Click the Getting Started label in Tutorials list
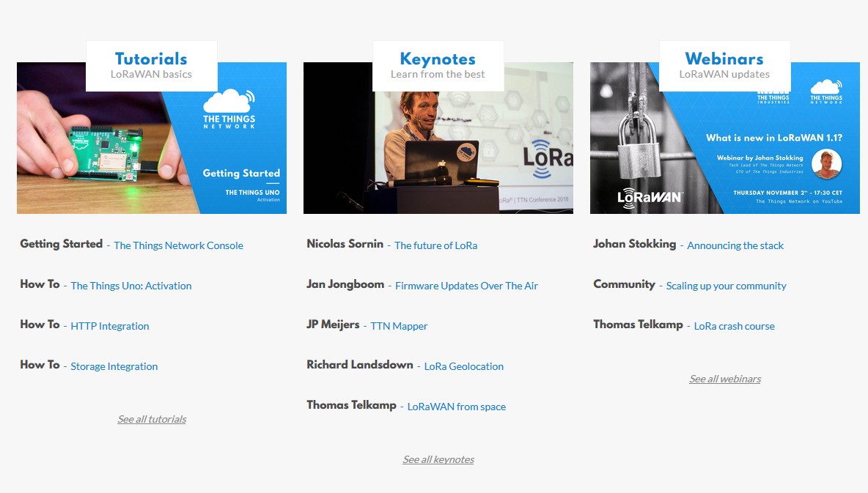This screenshot has height=493, width=868. pos(62,244)
